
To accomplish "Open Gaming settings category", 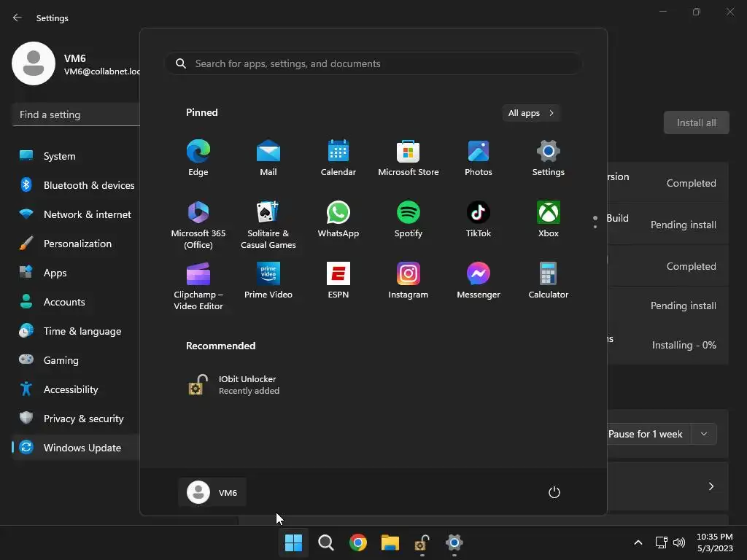I will pyautogui.click(x=76, y=360).
